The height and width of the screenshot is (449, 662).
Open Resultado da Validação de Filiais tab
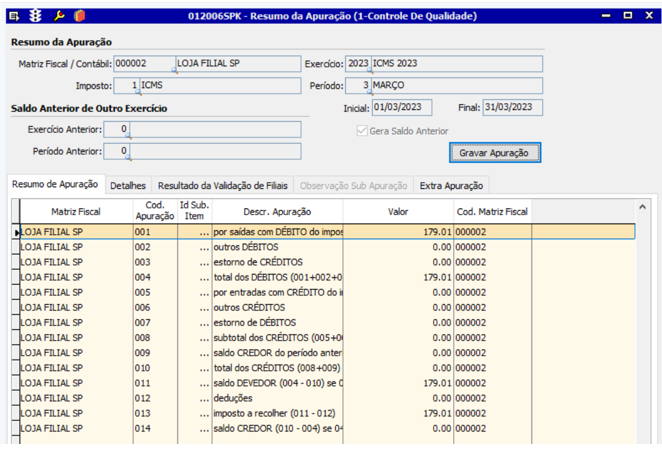tap(222, 185)
